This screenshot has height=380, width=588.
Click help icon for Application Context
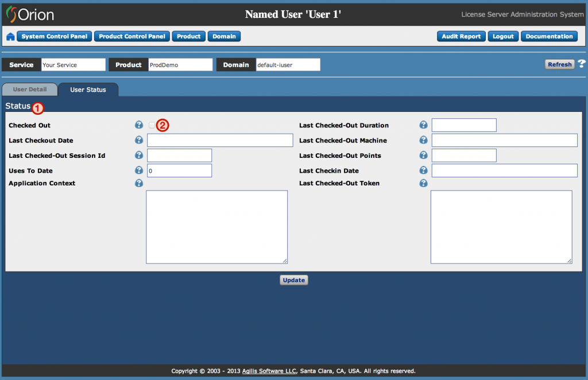tap(139, 183)
